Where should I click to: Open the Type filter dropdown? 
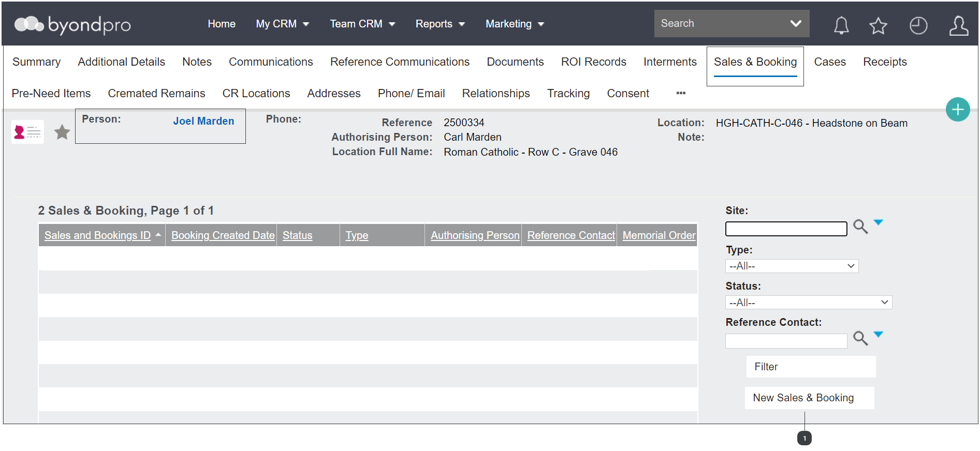[792, 266]
